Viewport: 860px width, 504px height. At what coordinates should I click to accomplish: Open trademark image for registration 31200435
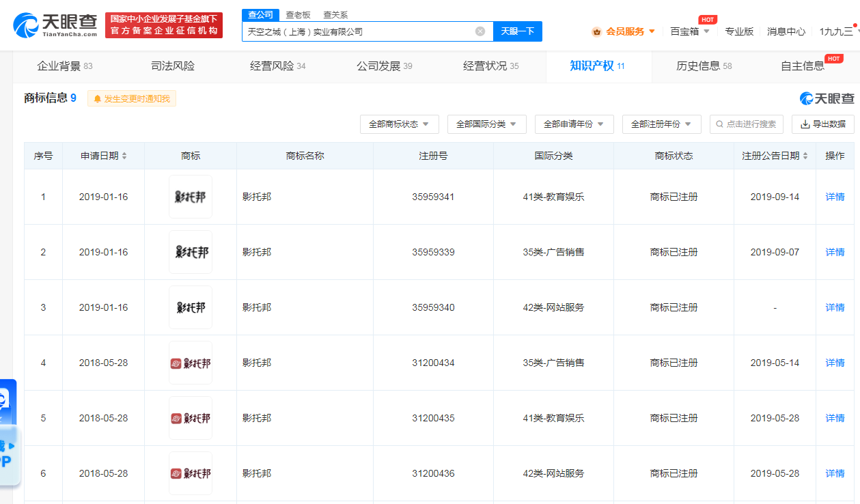click(x=191, y=418)
